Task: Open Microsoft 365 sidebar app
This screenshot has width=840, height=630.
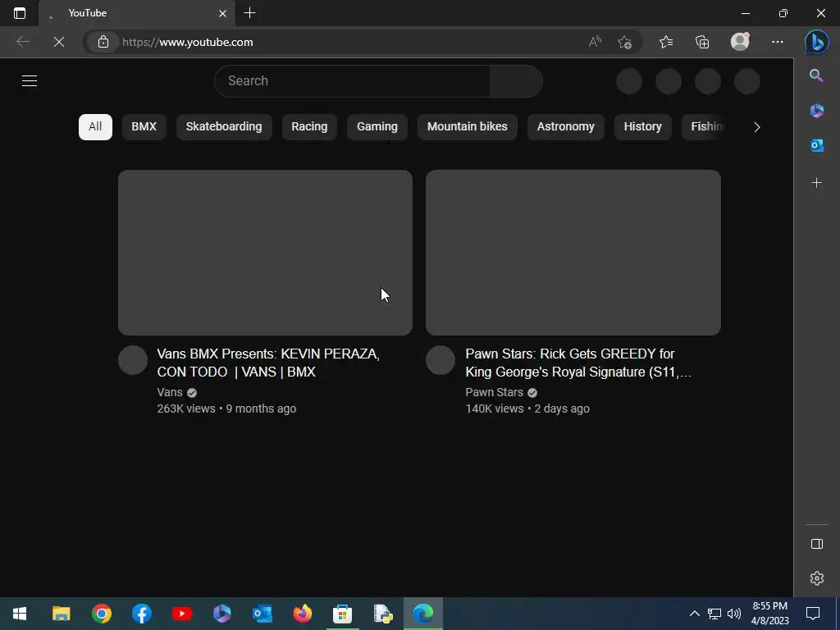Action: coord(816,111)
